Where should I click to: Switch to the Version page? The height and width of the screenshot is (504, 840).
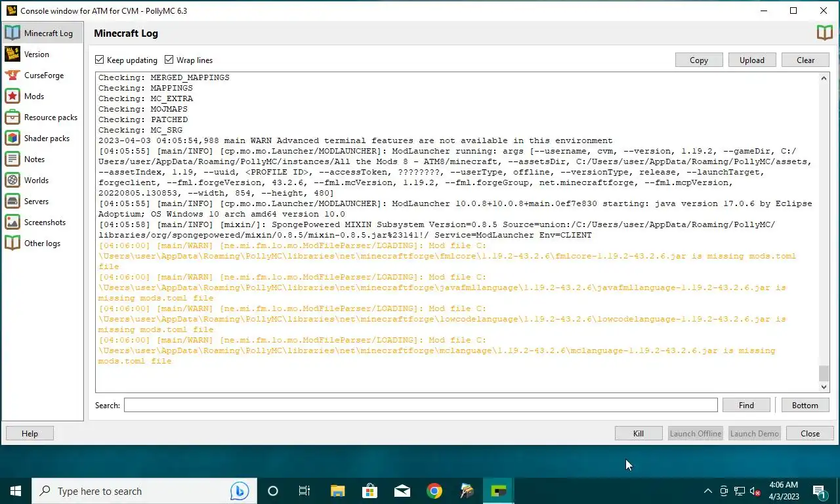point(43,54)
